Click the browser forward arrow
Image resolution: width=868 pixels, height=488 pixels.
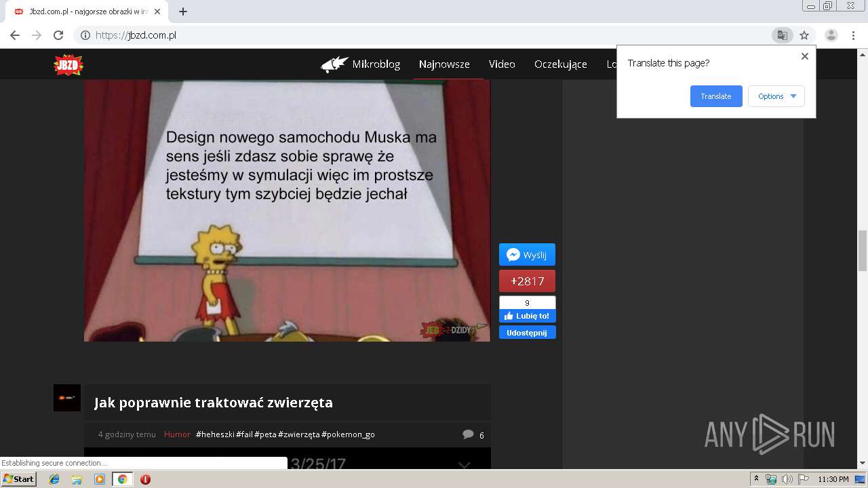click(37, 35)
